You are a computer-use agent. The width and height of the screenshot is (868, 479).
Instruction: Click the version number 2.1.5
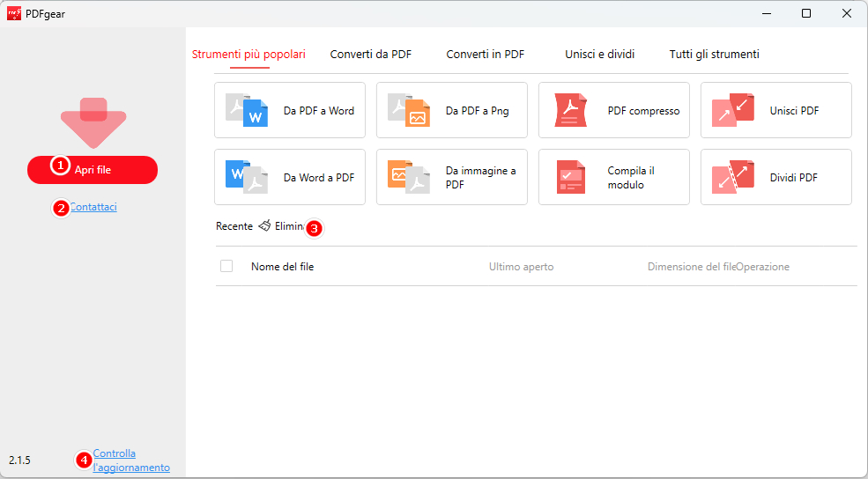19,461
